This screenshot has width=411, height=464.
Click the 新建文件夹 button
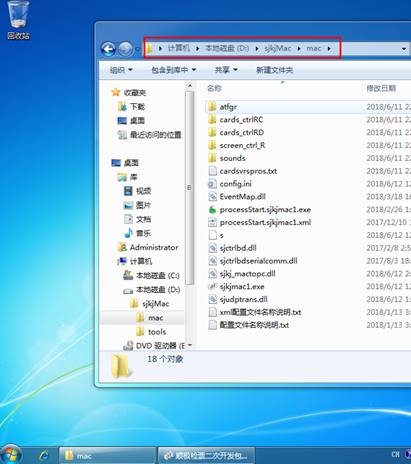point(274,70)
